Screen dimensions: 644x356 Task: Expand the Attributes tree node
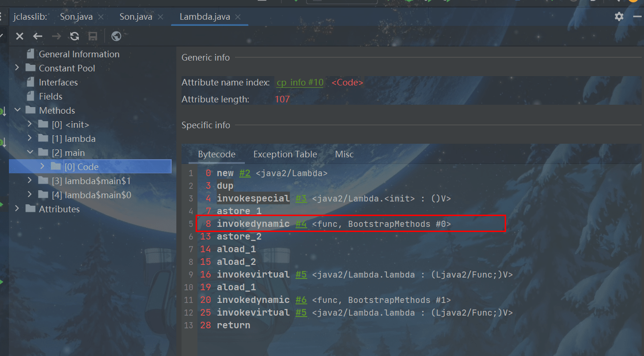pos(17,209)
